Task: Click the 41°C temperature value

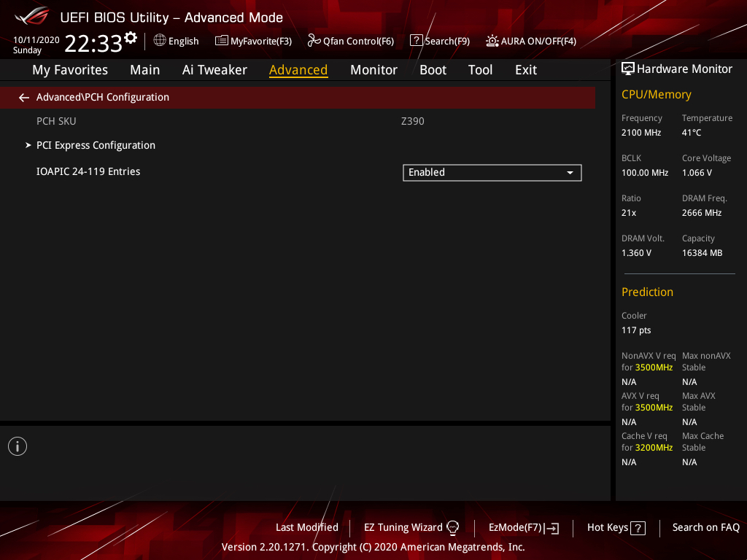Action: [692, 133]
